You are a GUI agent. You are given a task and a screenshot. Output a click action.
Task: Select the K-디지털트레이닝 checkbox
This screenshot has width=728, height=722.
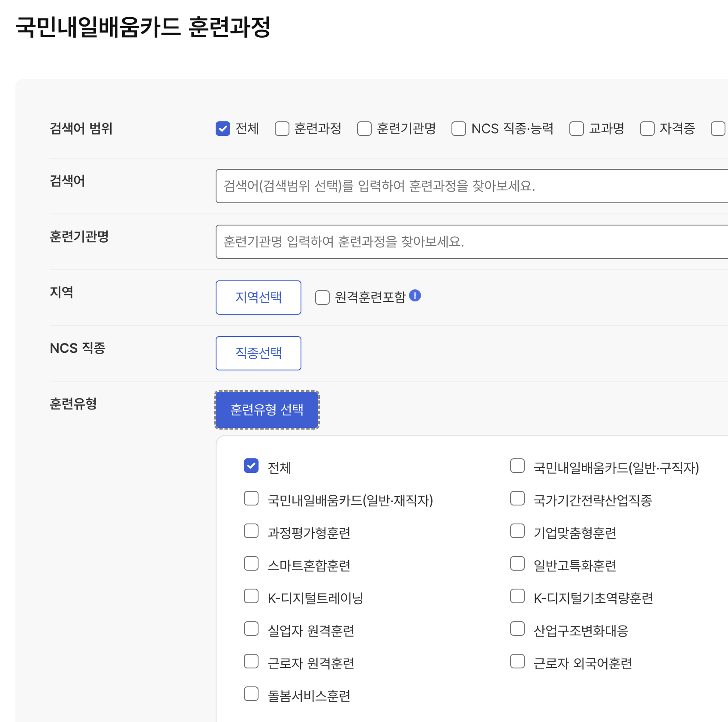(251, 596)
